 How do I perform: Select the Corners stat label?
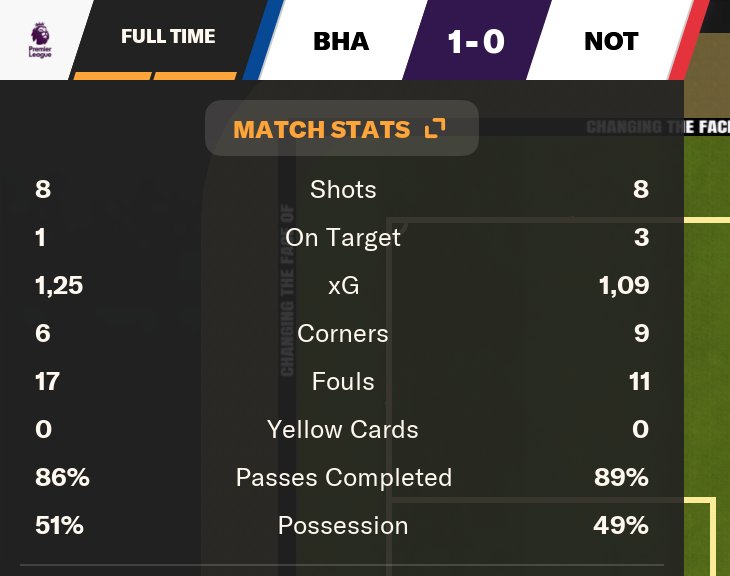pyautogui.click(x=343, y=333)
